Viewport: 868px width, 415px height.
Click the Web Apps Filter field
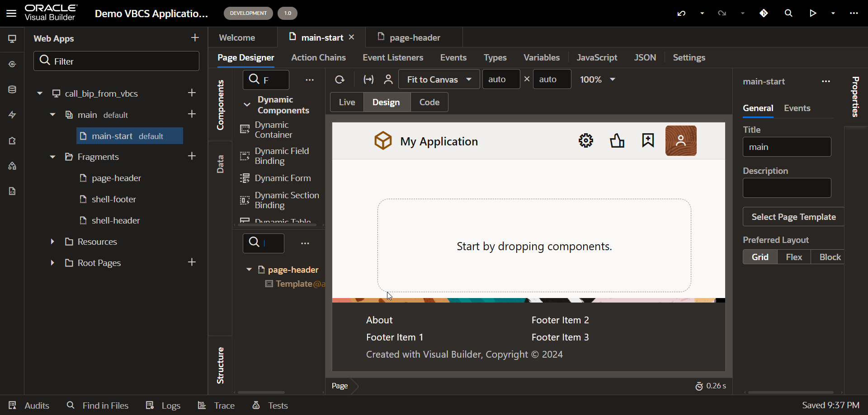click(116, 61)
